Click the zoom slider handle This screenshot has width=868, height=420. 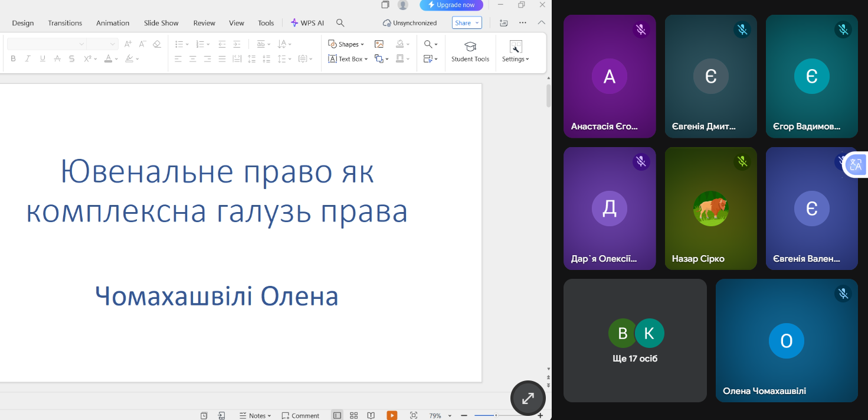tap(496, 415)
